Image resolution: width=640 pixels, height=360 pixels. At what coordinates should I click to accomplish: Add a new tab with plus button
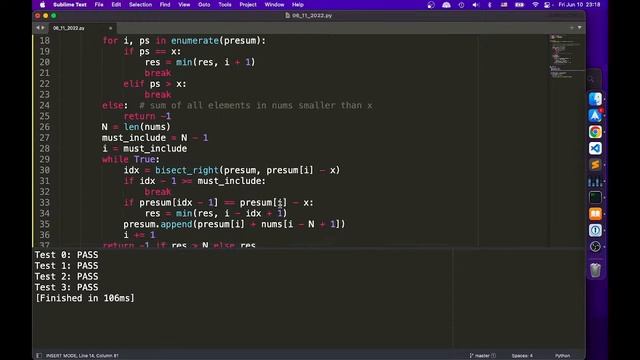pyautogui.click(x=571, y=28)
